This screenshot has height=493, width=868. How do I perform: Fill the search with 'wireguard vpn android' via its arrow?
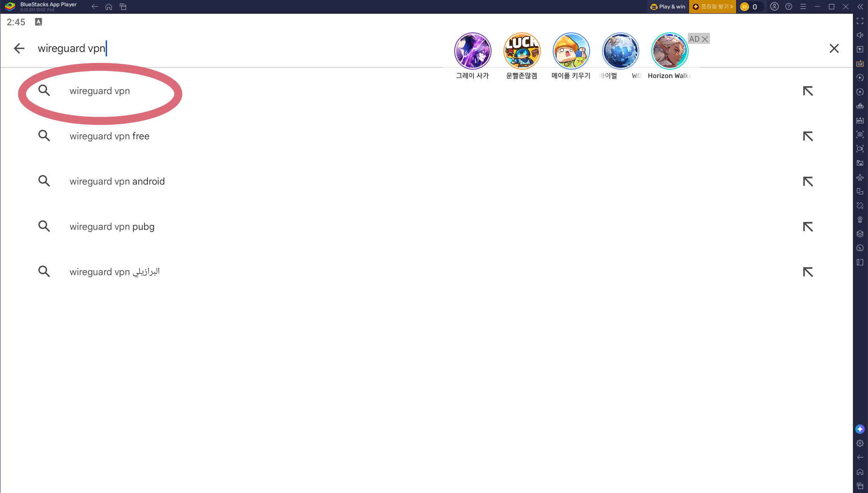tap(808, 181)
